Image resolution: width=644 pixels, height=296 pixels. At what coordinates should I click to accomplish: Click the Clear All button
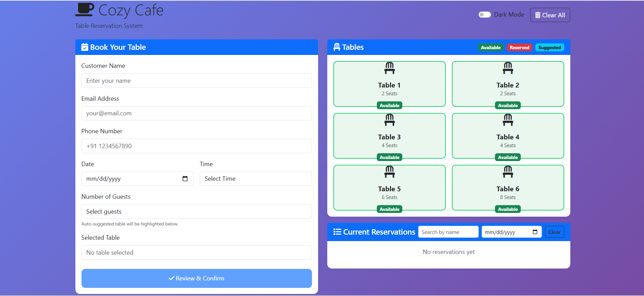(x=550, y=15)
